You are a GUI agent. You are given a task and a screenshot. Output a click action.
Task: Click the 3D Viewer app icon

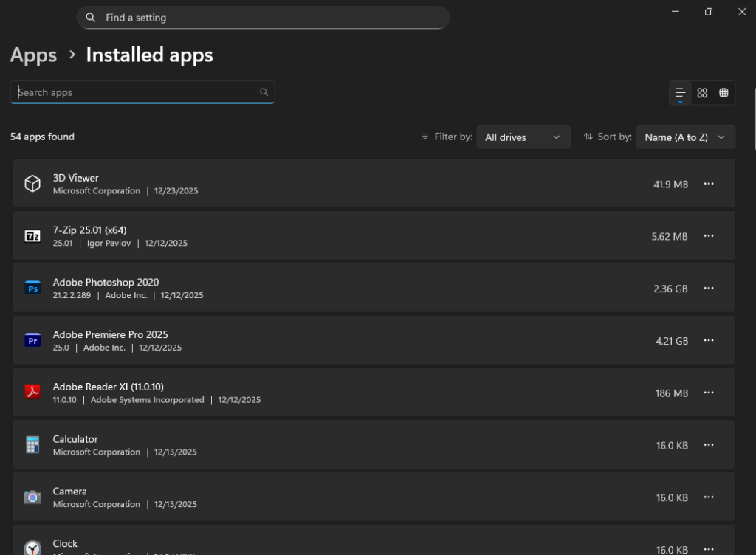click(32, 183)
